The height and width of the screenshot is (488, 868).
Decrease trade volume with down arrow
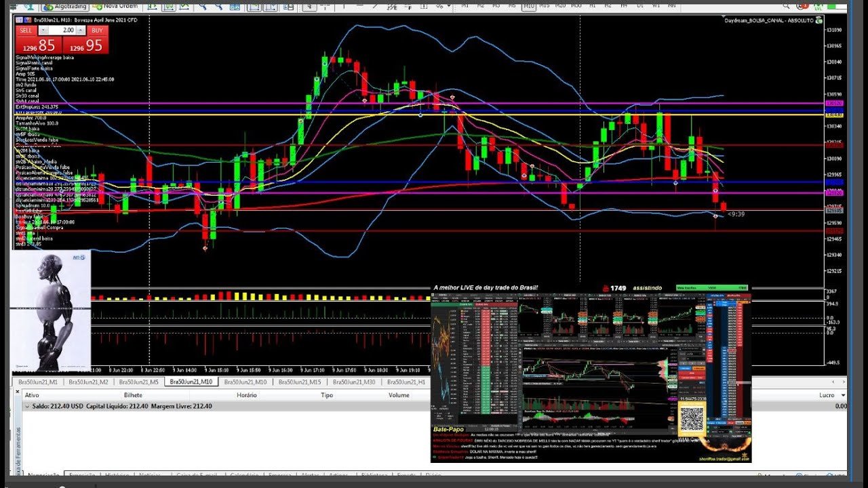pos(44,30)
